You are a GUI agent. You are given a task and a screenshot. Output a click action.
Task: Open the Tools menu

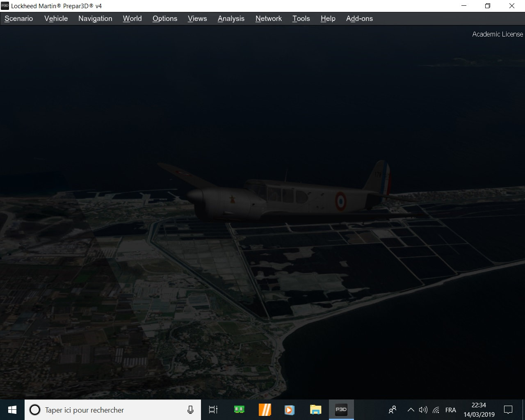(301, 18)
